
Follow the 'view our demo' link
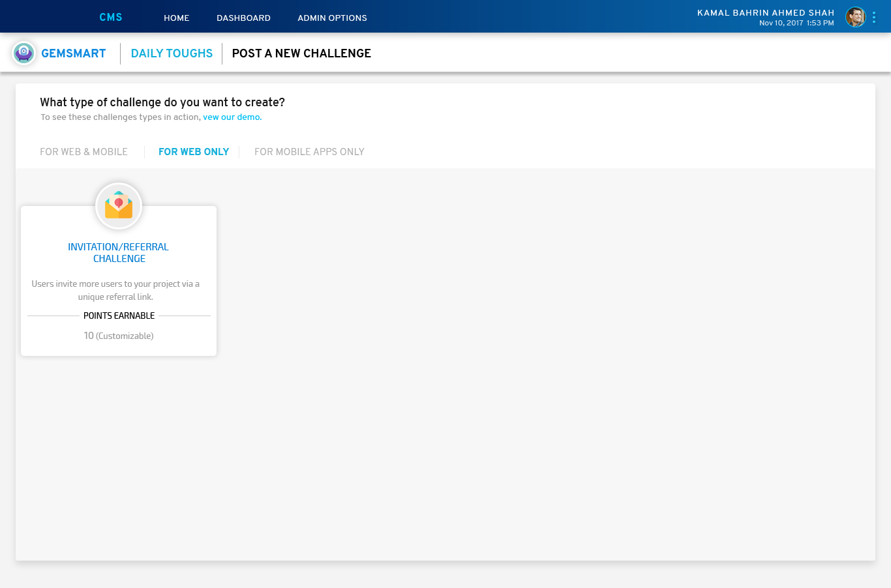pyautogui.click(x=232, y=117)
